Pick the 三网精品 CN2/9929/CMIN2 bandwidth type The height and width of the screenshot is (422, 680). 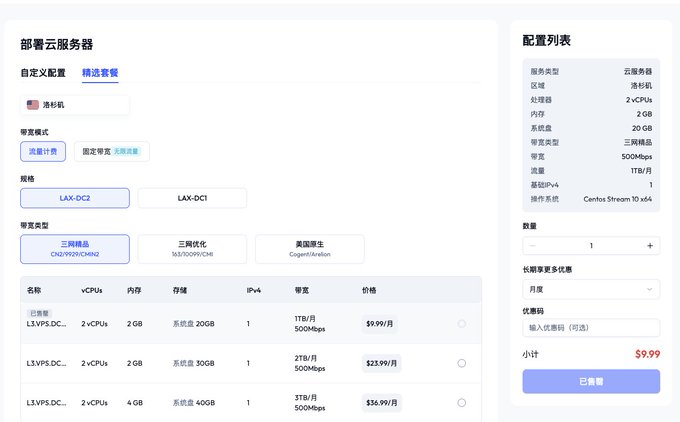(75, 249)
